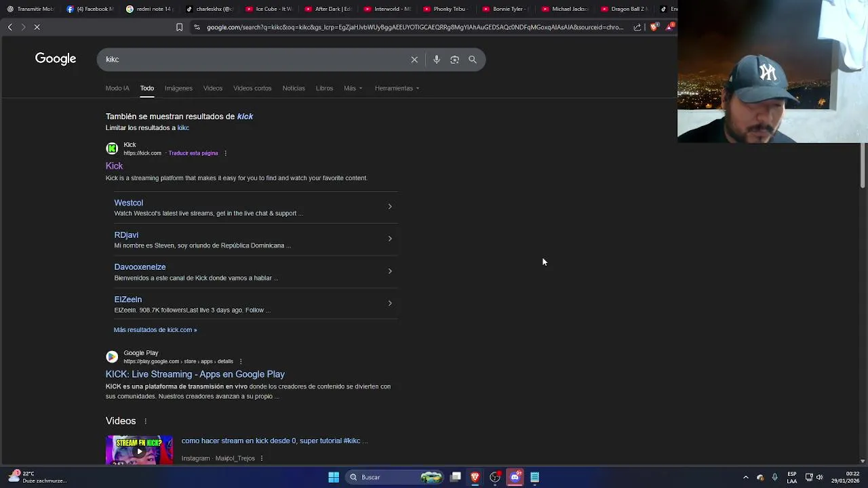Open the Kick result title link
Viewport: 868px width, 488px height.
[x=114, y=166]
